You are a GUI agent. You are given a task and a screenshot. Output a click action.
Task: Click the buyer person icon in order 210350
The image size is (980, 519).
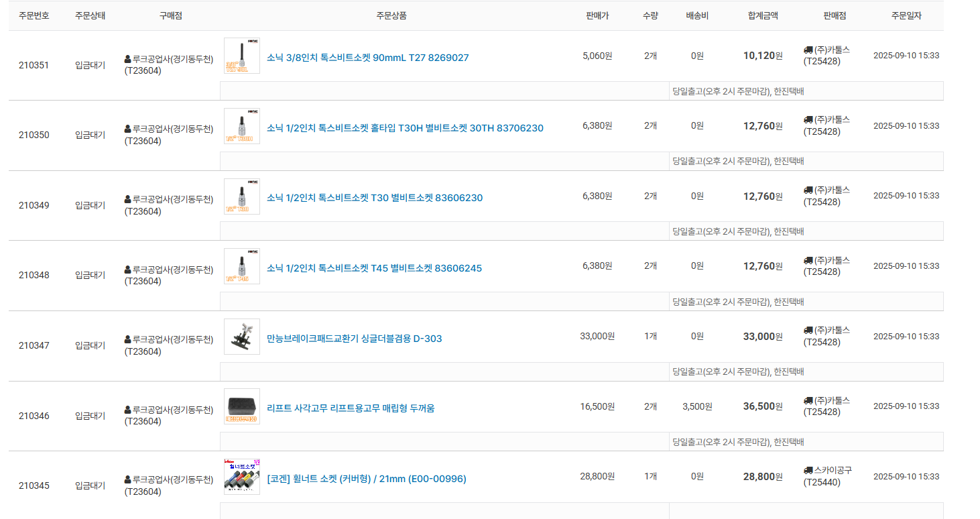(x=128, y=129)
